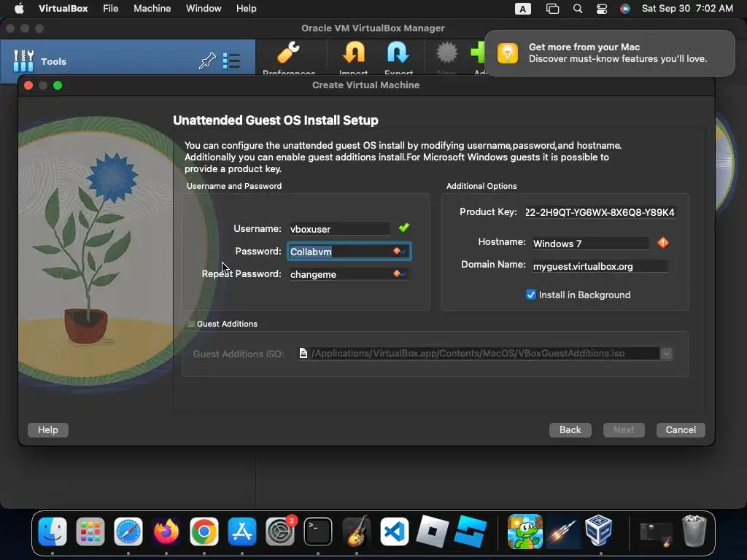Click the Username field with vboxuser

click(x=339, y=228)
